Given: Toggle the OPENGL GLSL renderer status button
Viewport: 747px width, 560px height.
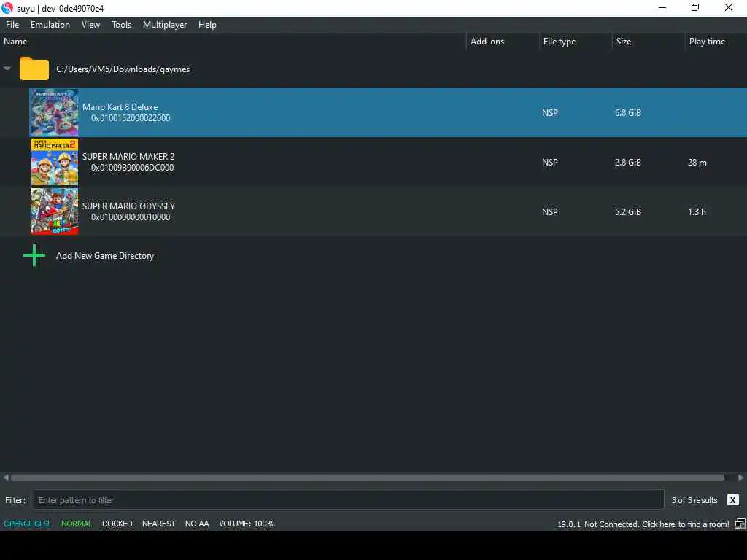Looking at the screenshot, I should point(27,524).
